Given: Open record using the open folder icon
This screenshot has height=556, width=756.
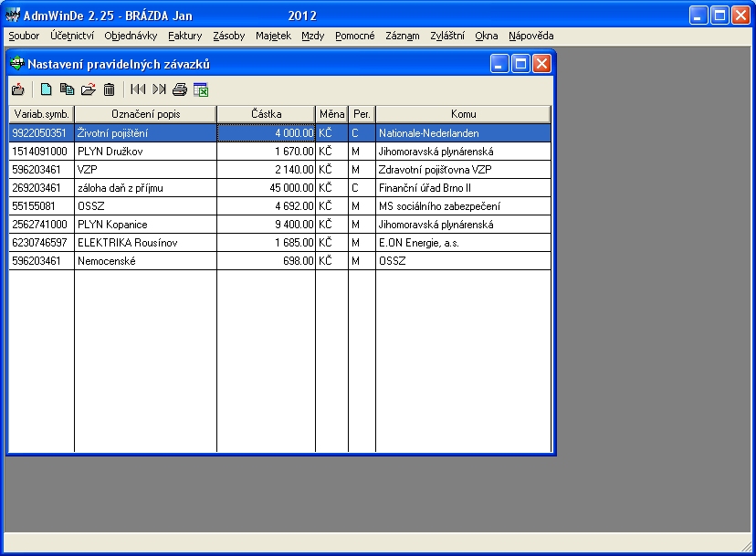Looking at the screenshot, I should coord(89,89).
